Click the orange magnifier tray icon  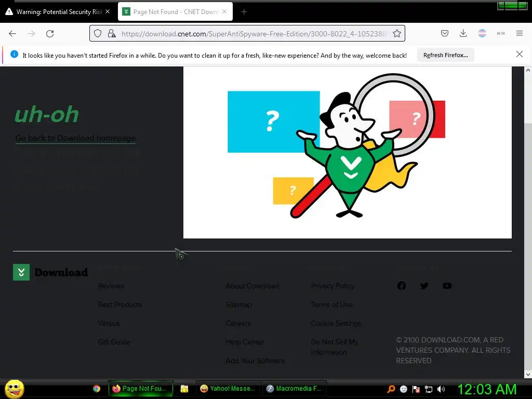[391, 389]
